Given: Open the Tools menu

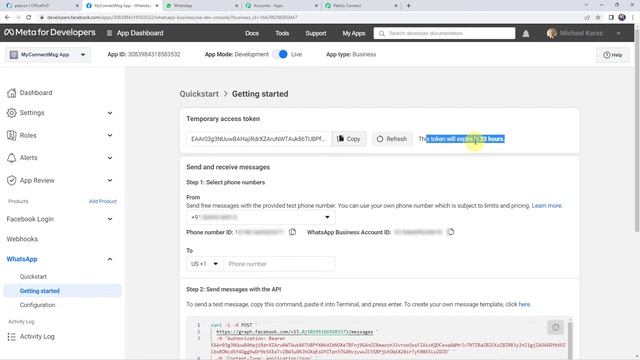Looking at the screenshot, I should (x=282, y=33).
